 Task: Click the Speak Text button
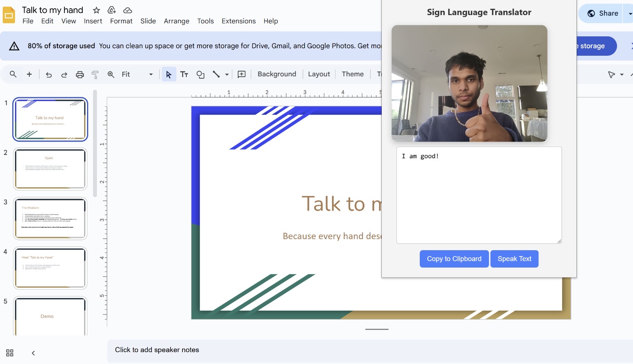[514, 258]
